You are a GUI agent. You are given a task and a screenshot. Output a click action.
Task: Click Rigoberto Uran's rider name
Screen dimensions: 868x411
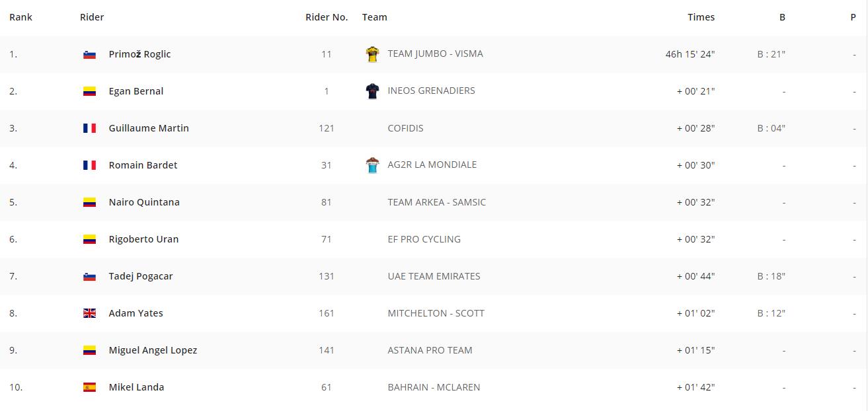click(x=143, y=239)
